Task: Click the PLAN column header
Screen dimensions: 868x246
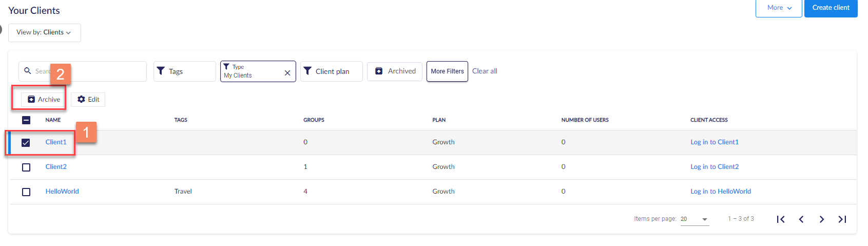Action: [x=439, y=120]
